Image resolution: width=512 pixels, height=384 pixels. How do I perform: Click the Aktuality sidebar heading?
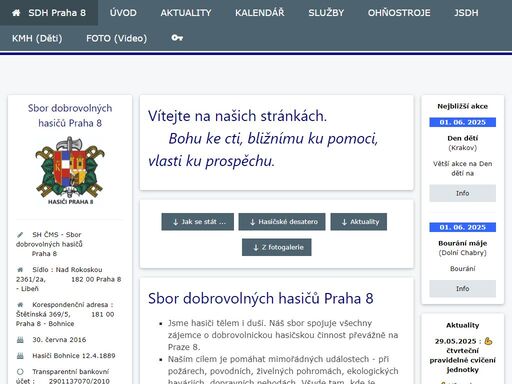coord(463,325)
